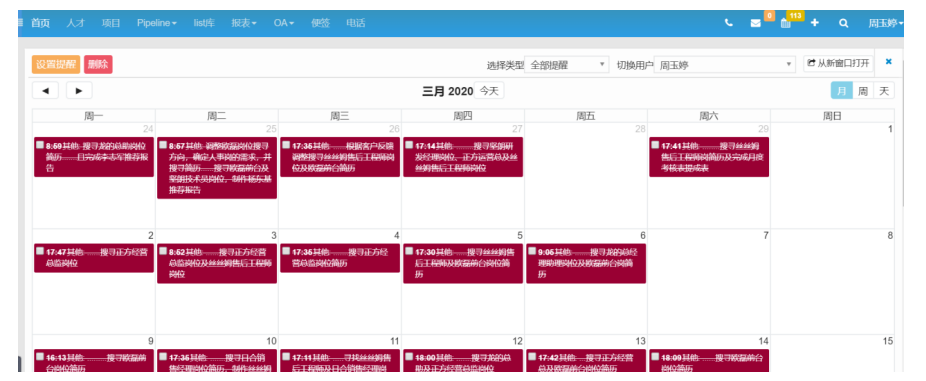926x381 pixels.
Task: Open the phone icon in top bar
Action: click(x=729, y=23)
